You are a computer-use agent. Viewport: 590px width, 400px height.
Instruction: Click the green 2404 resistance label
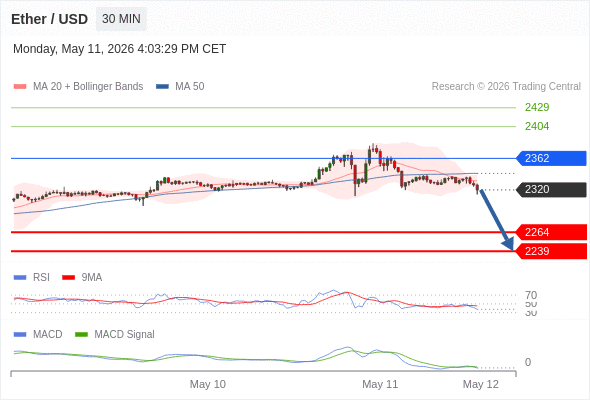(537, 126)
